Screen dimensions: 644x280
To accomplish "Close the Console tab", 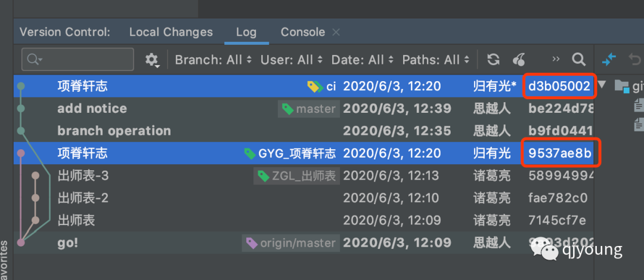I will pyautogui.click(x=336, y=32).
